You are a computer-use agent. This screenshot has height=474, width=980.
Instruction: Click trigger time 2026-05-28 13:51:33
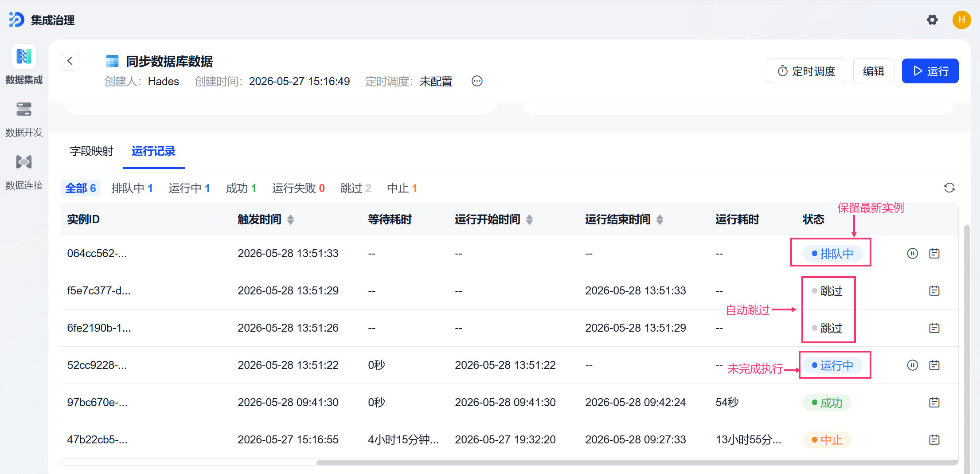(288, 254)
